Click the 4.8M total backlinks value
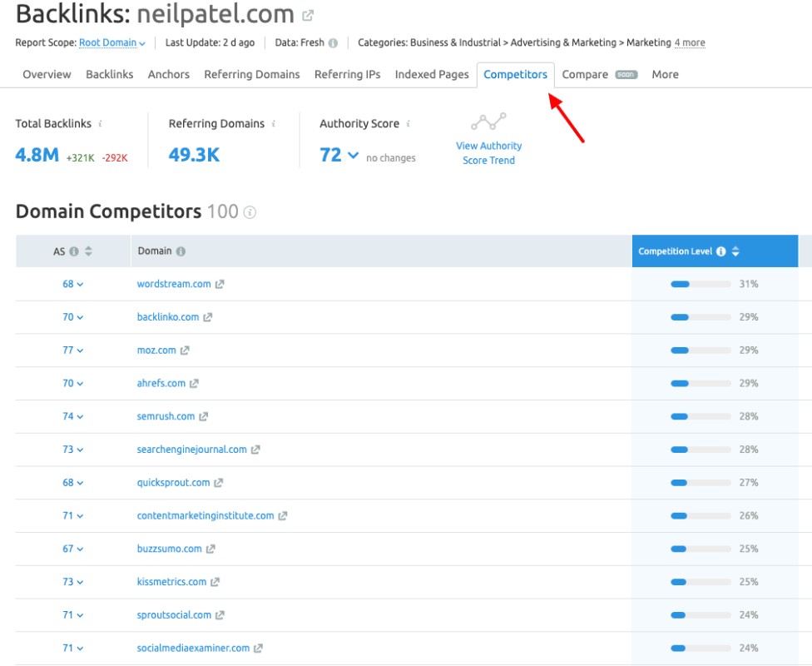 (37, 155)
